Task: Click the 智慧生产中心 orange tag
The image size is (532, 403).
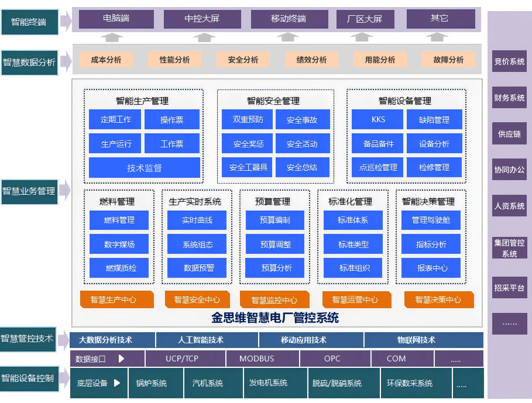Action: tap(116, 299)
